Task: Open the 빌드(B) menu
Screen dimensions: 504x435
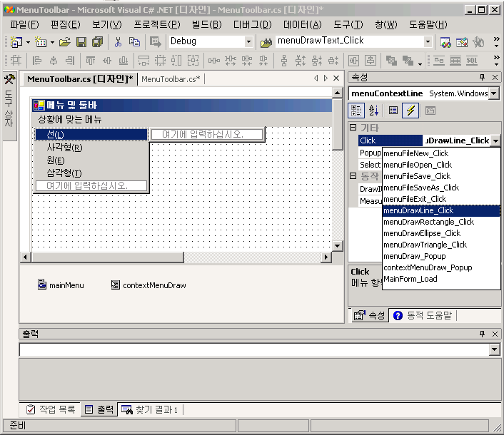Action: (x=206, y=24)
